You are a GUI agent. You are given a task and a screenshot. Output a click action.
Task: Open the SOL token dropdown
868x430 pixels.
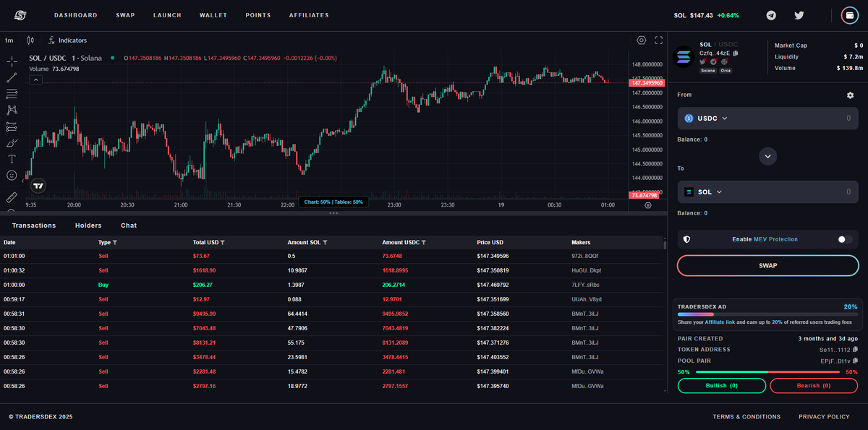tap(704, 192)
